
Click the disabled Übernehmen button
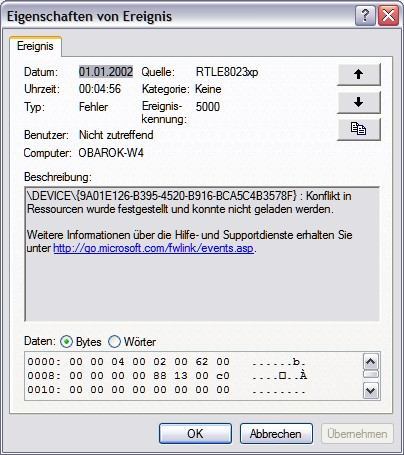click(357, 434)
